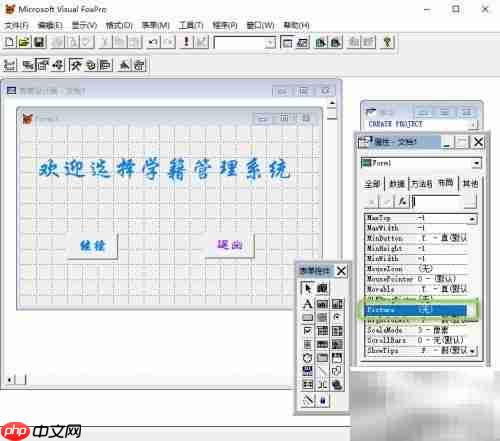Select the Grid control tool
This screenshot has width=500, height=441.
[x=322, y=344]
